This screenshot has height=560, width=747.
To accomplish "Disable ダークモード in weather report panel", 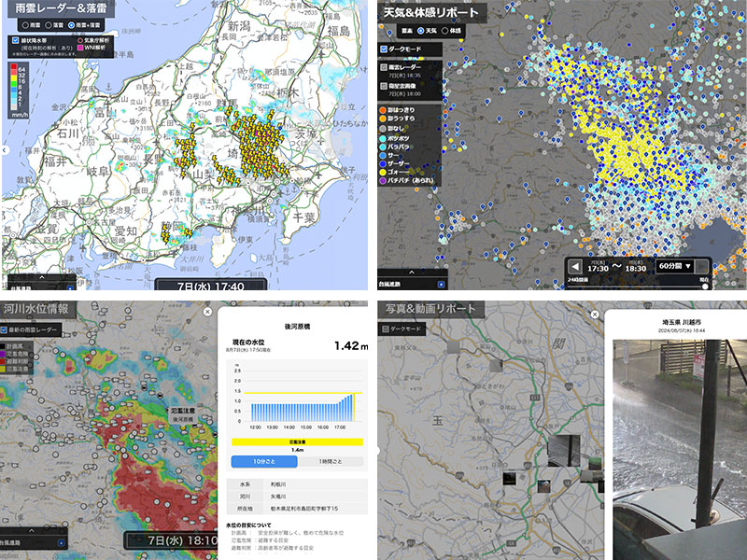I will [384, 49].
